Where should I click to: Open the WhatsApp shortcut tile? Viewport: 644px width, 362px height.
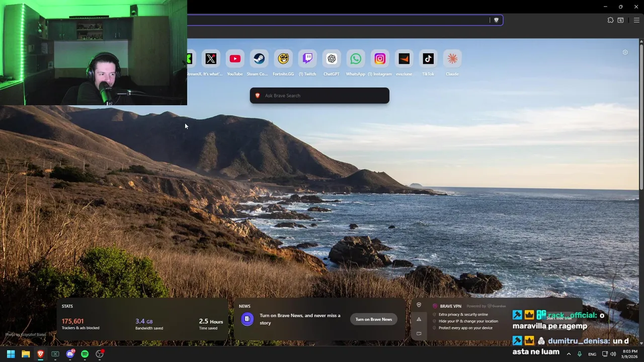point(356,59)
